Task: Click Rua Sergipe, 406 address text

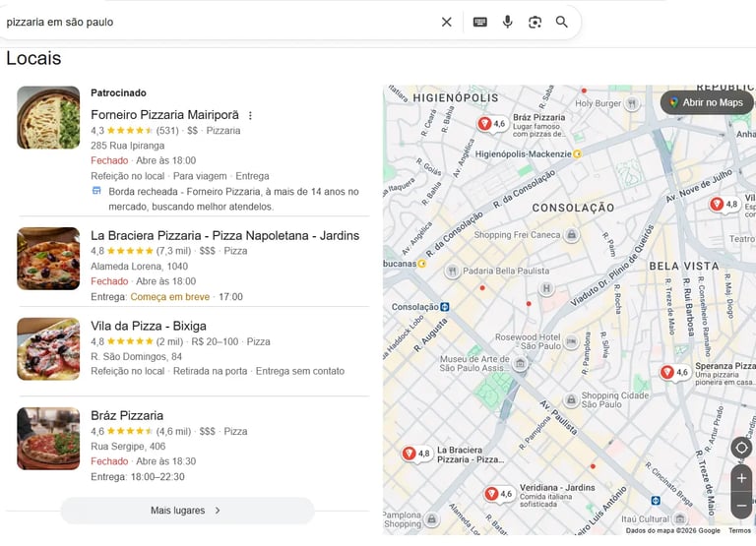Action: pyautogui.click(x=128, y=447)
